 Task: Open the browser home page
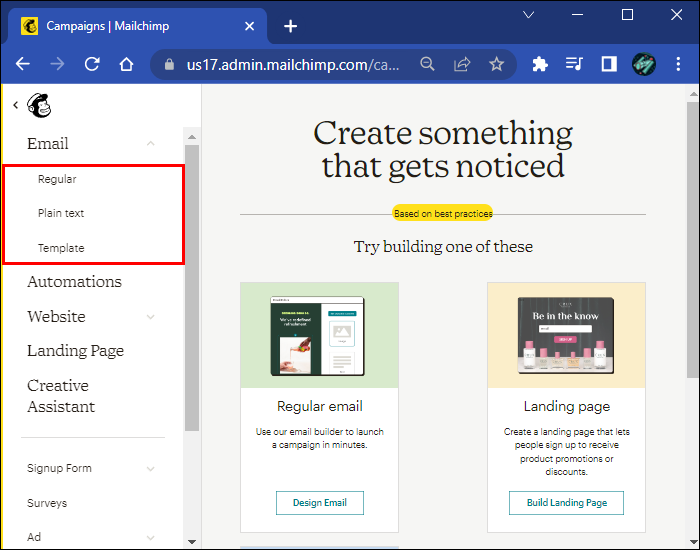pyautogui.click(x=126, y=64)
